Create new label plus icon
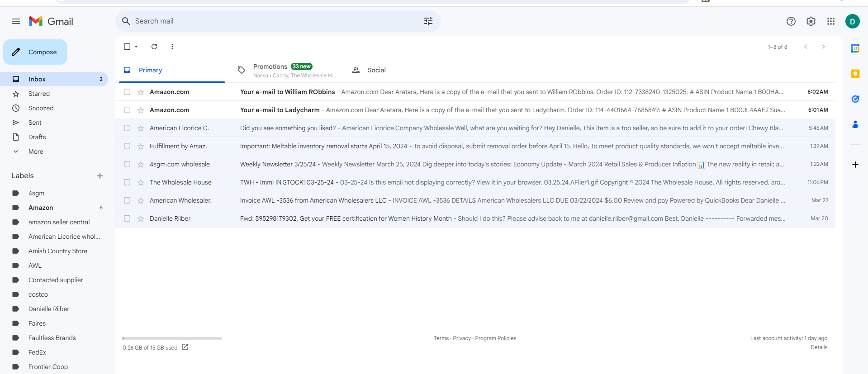868x374 pixels. point(100,176)
